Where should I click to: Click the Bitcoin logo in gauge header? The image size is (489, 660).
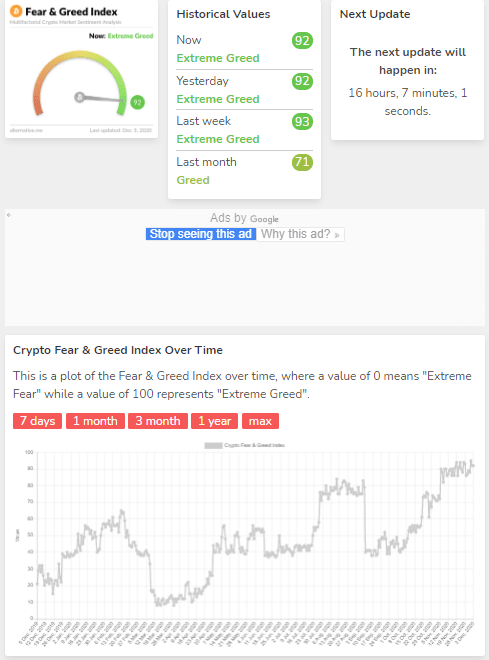tap(16, 11)
